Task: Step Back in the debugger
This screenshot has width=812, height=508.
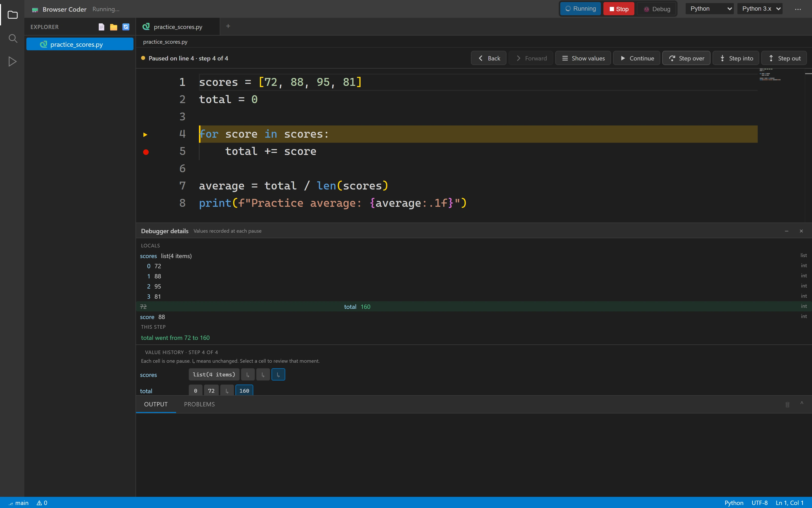Action: pyautogui.click(x=488, y=58)
